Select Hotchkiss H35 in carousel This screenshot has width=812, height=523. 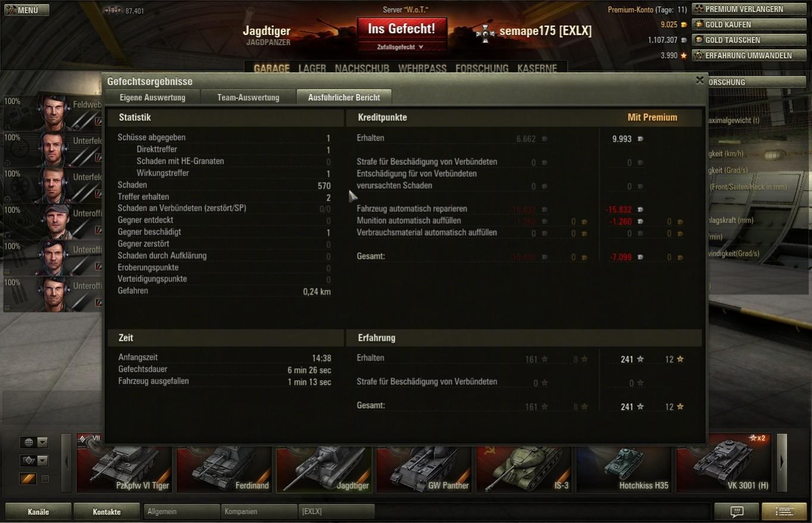(624, 463)
